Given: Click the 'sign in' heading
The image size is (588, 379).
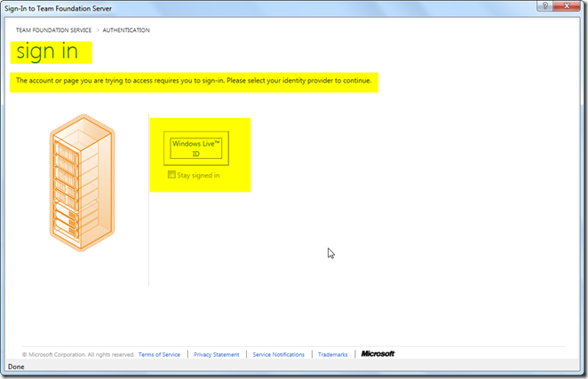Looking at the screenshot, I should click(x=47, y=51).
